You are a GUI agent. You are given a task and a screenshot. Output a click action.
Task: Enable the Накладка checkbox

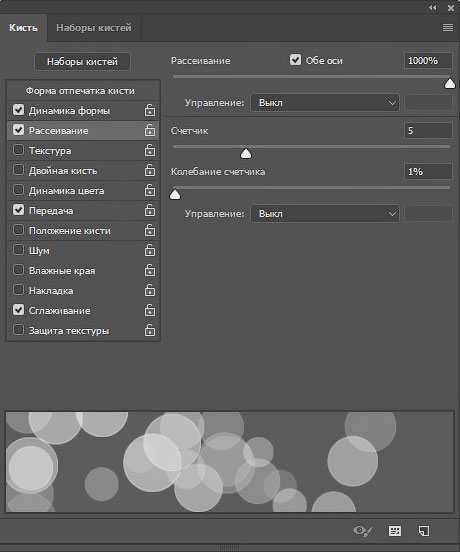18,290
